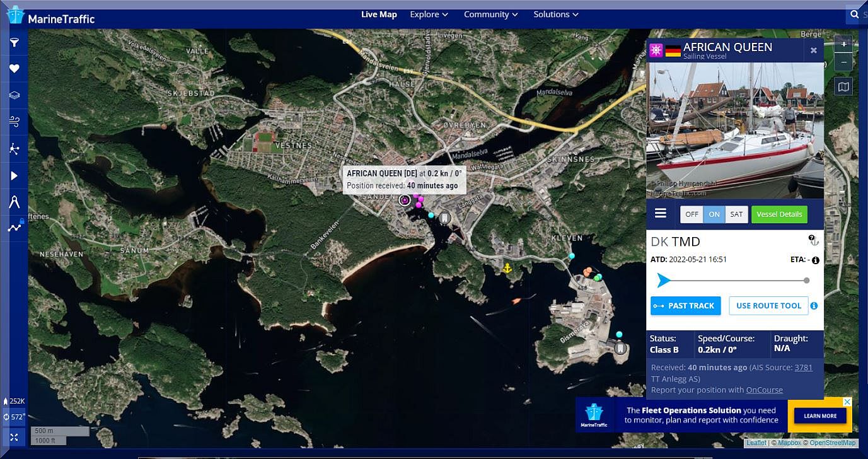Open the vessel panel hamburger menu

pyautogui.click(x=661, y=214)
